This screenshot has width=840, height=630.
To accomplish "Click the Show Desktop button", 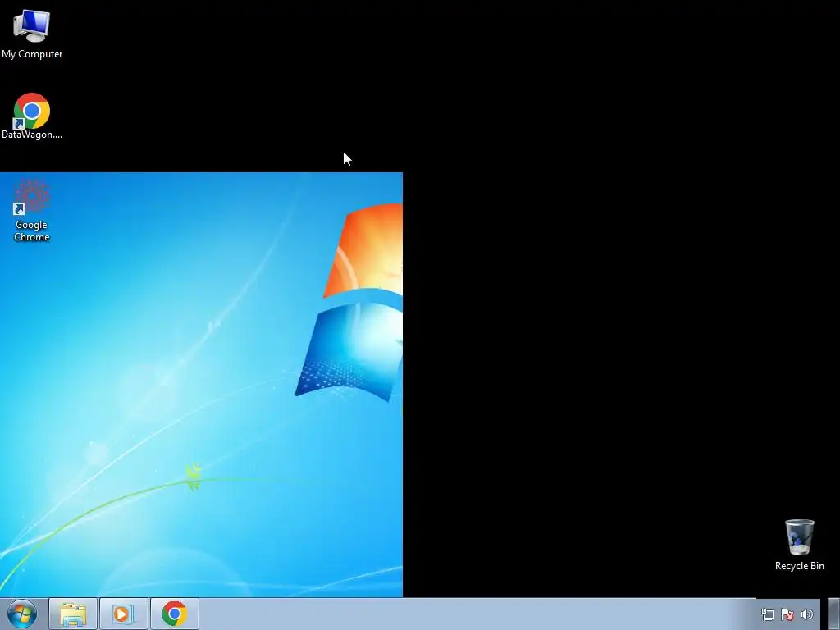I will 833,614.
